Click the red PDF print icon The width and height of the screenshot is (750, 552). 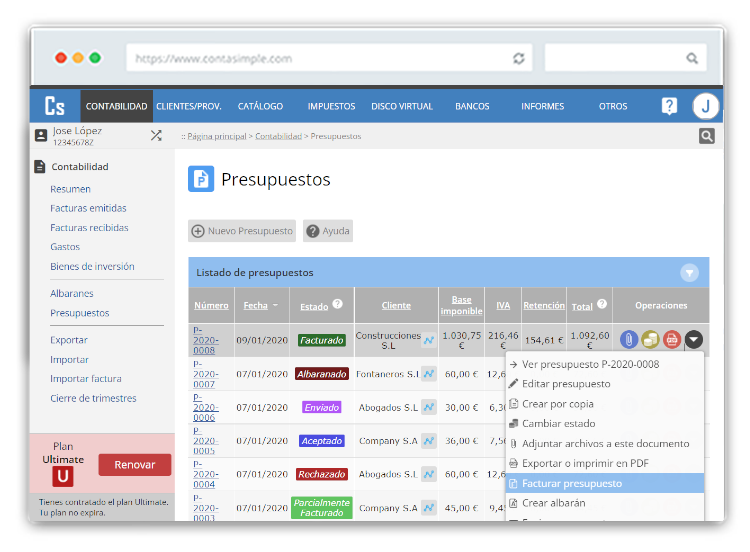coord(672,340)
